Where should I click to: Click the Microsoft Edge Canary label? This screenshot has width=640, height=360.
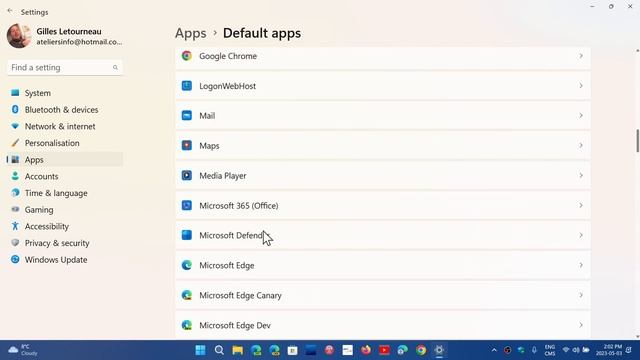pos(240,296)
